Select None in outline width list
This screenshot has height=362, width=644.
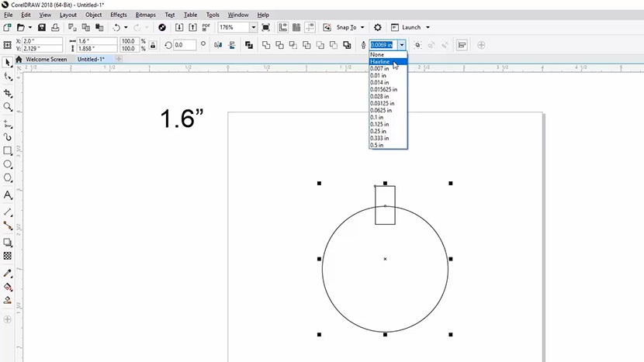pyautogui.click(x=377, y=55)
